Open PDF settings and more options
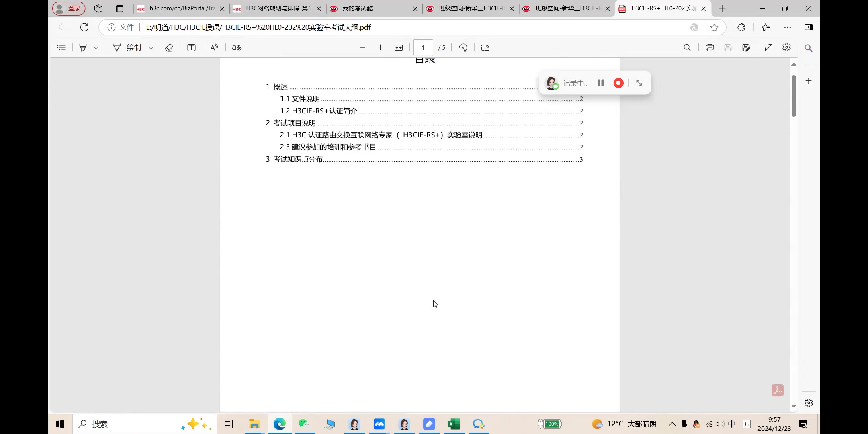The width and height of the screenshot is (868, 434). point(786,47)
